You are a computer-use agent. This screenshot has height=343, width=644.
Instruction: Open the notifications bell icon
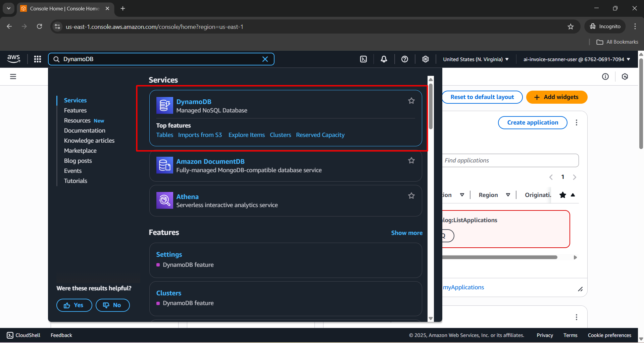pos(384,59)
